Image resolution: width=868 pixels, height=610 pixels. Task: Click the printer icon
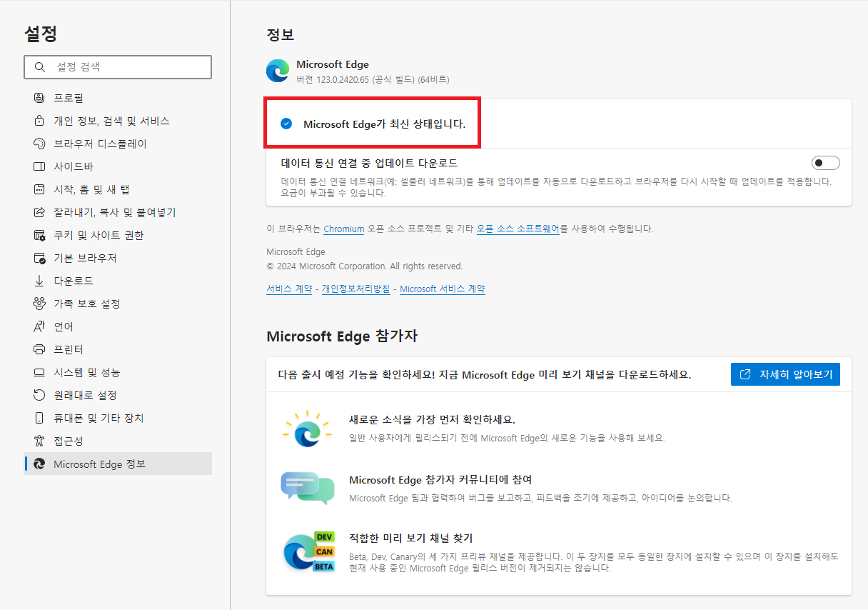39,349
